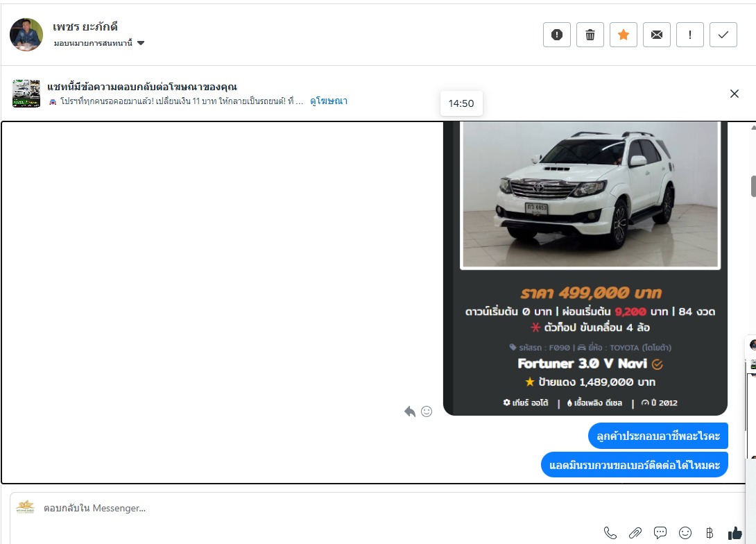The height and width of the screenshot is (544, 756).
Task: Open saved replies speech bubble icon
Action: [x=660, y=533]
